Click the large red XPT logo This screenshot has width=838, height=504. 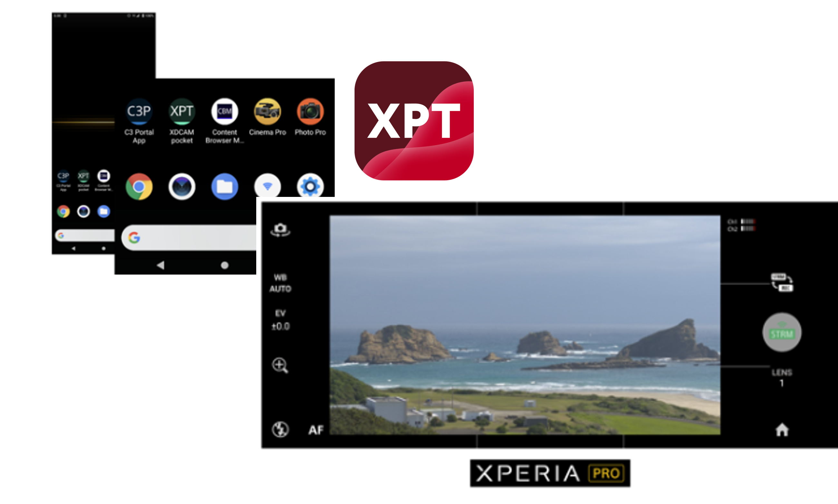(414, 121)
